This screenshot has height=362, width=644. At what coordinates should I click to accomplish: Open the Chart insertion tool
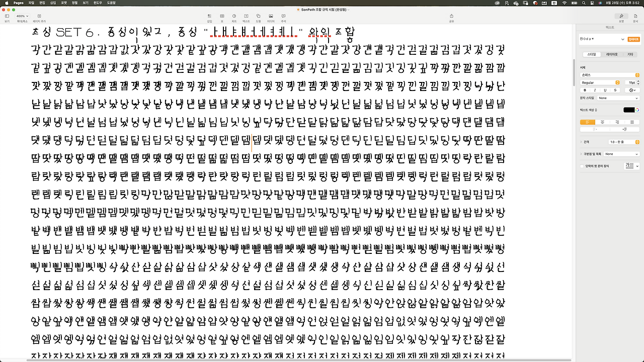[234, 17]
